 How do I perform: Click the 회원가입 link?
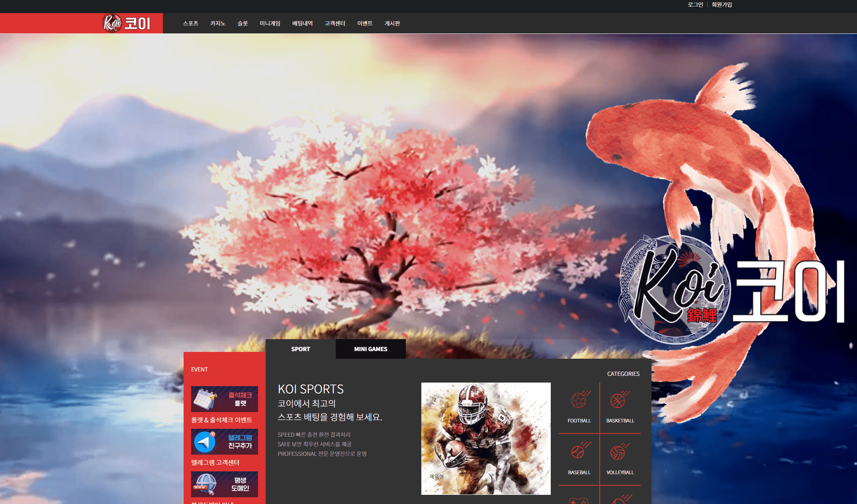(722, 5)
